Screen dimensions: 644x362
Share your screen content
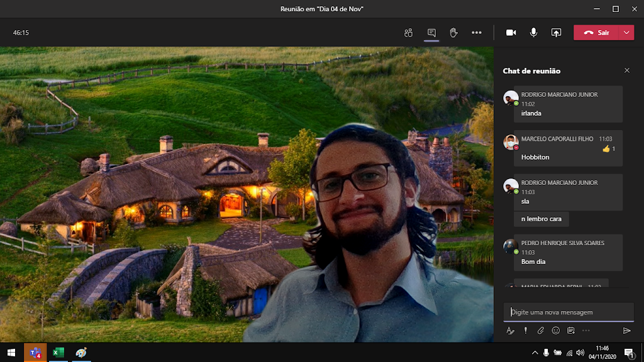[556, 33]
